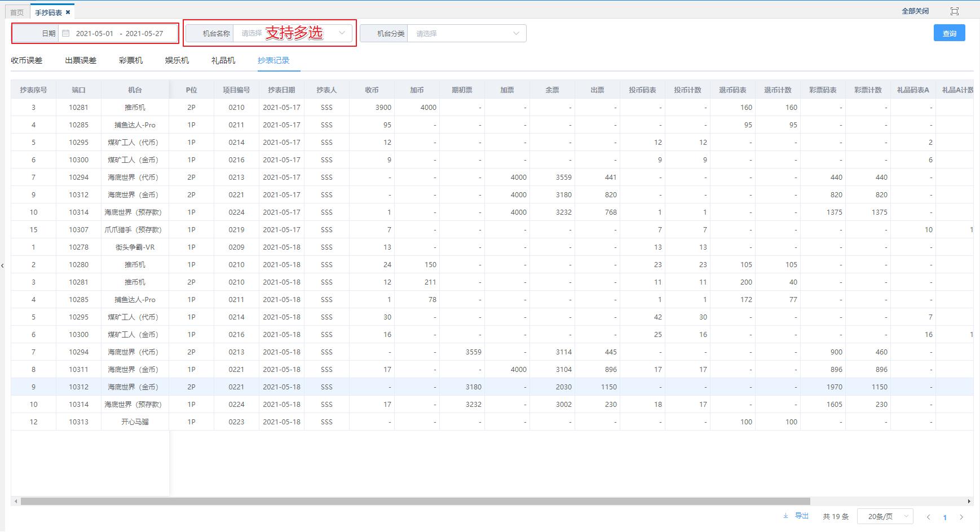The image size is (980, 532).
Task: Click the download icon next to 导出
Action: [785, 516]
